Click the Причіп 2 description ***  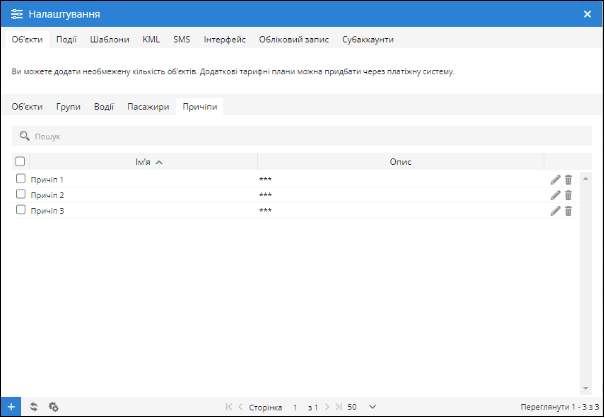tap(265, 195)
